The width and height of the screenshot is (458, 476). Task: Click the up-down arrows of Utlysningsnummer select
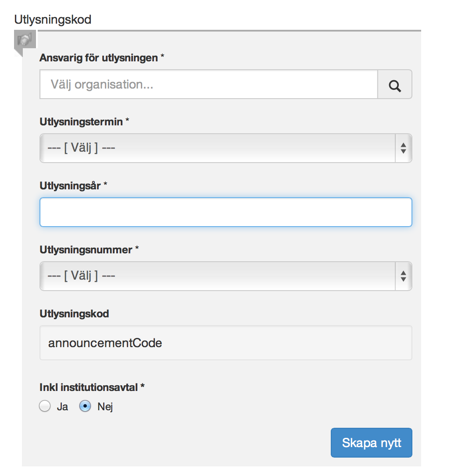[403, 276]
